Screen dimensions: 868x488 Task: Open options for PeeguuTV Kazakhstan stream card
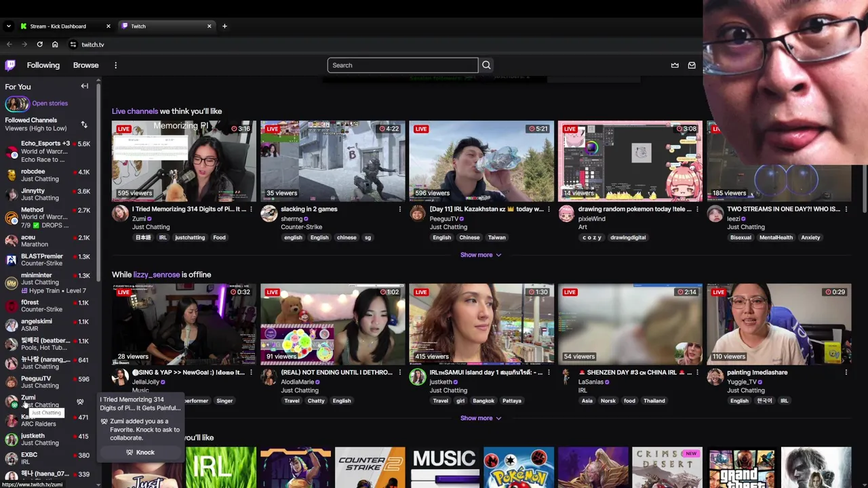tap(549, 209)
